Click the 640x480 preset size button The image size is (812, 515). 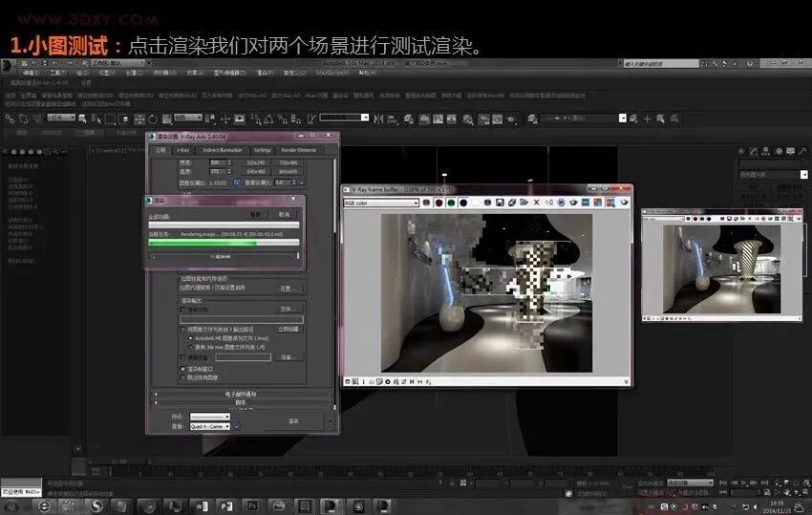tap(256, 171)
